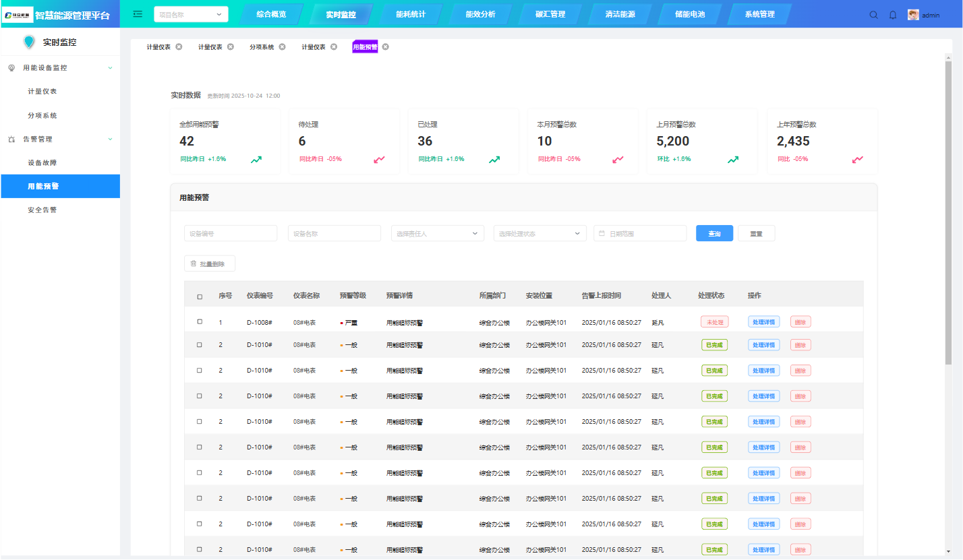
Task: Collapse sidebar using the hamburger menu icon
Action: [x=138, y=14]
